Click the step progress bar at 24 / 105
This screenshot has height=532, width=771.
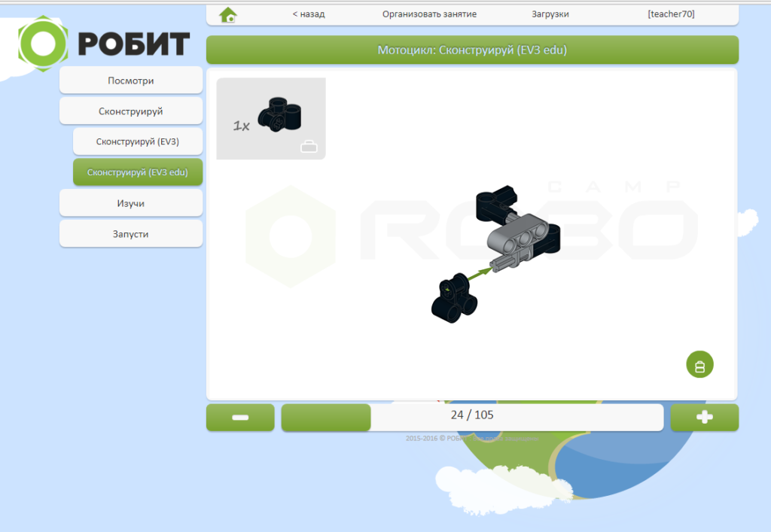[472, 418]
